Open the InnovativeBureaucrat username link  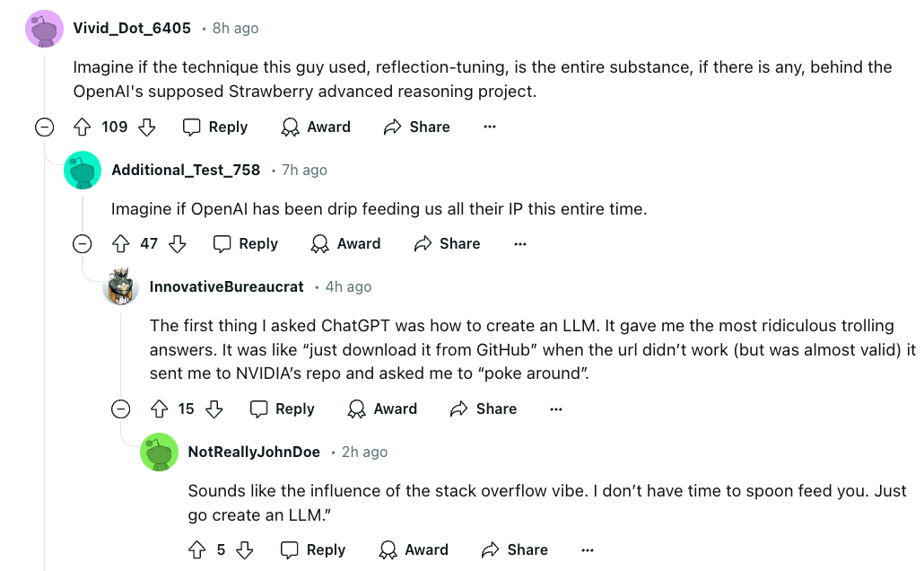coord(227,287)
